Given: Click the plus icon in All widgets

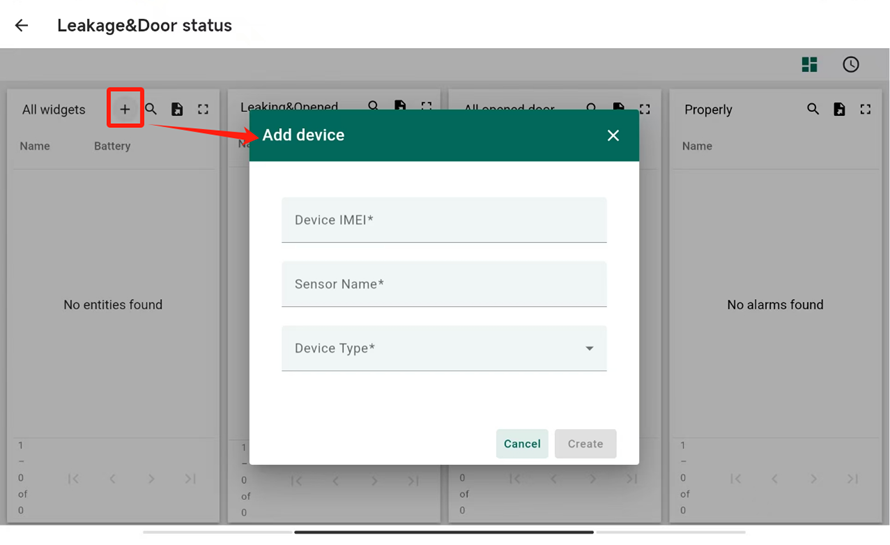Looking at the screenshot, I should pyautogui.click(x=125, y=109).
